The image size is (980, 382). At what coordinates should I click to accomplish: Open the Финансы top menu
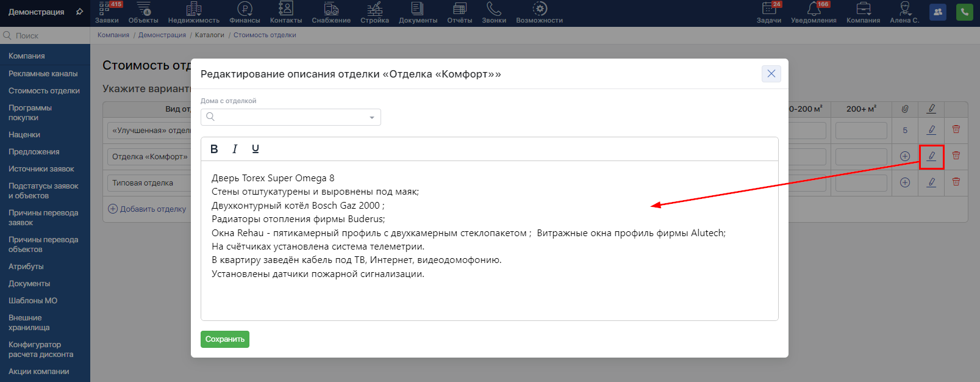(x=245, y=12)
